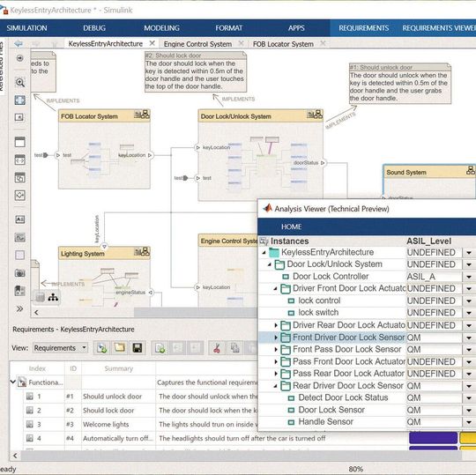Add a Variant Component from the palette
This screenshot has height=475, width=476.
tap(20, 177)
